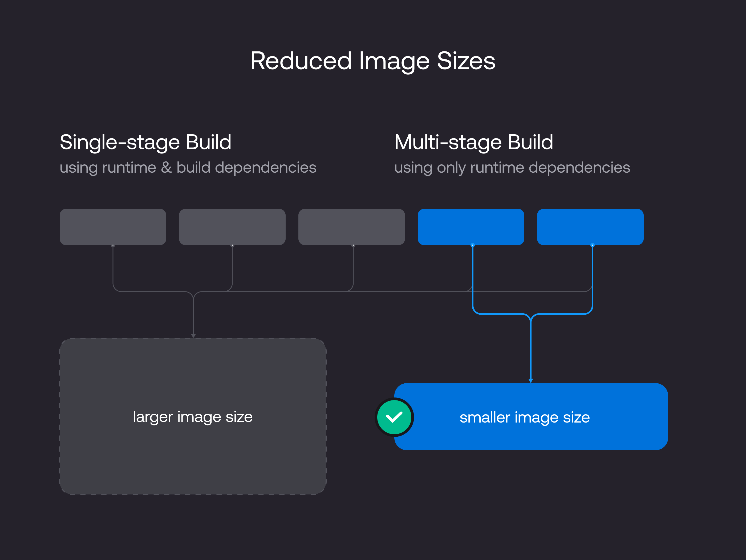Click the first blue runtime block
This screenshot has width=746, height=560.
[471, 226]
